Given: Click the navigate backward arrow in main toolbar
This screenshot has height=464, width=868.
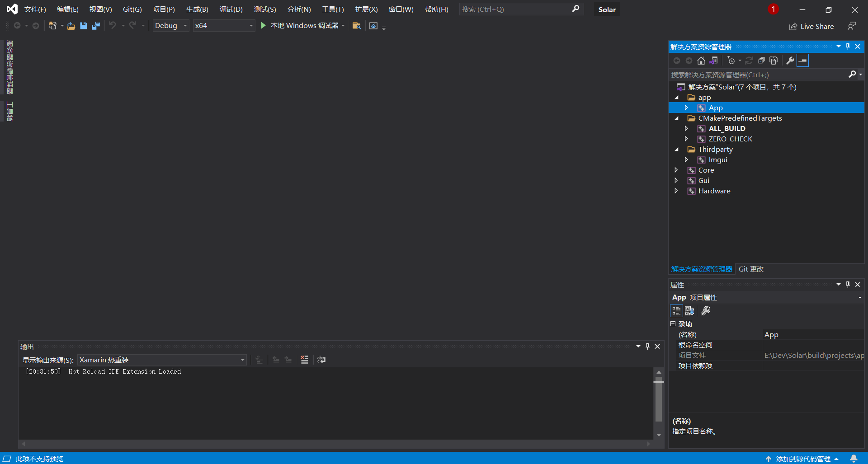Looking at the screenshot, I should [17, 26].
